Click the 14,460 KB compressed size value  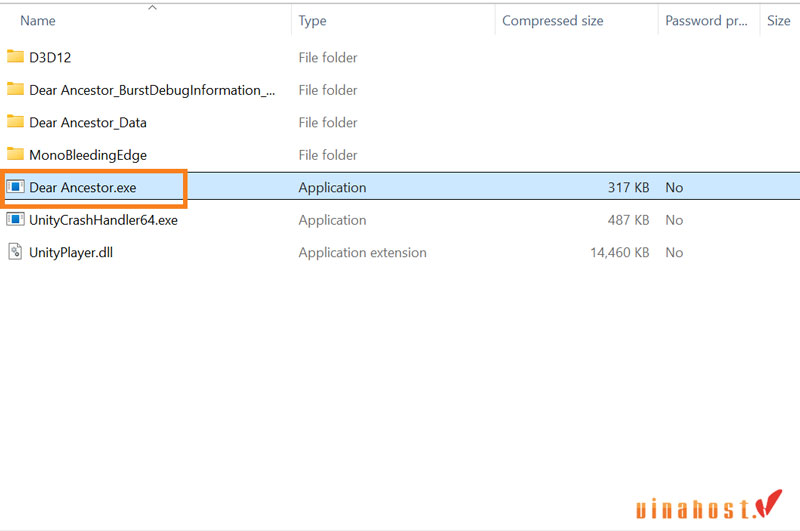[619, 253]
